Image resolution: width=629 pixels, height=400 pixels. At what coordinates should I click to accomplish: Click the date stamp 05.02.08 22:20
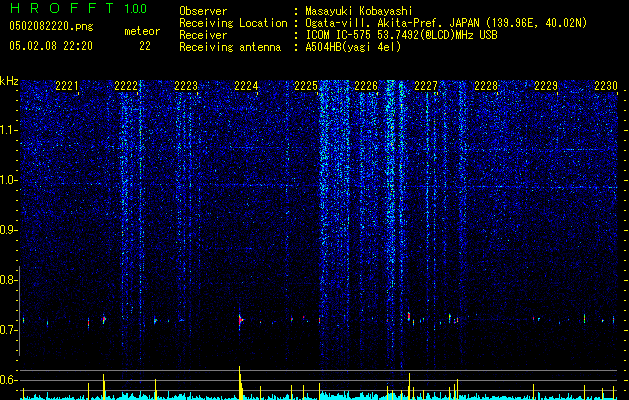pyautogui.click(x=51, y=46)
